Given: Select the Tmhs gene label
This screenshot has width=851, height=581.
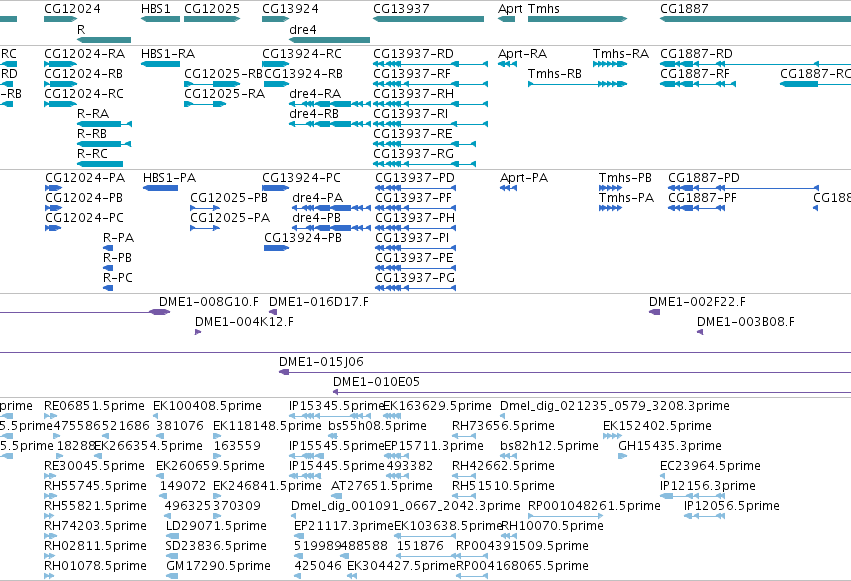Looking at the screenshot, I should [x=544, y=9].
